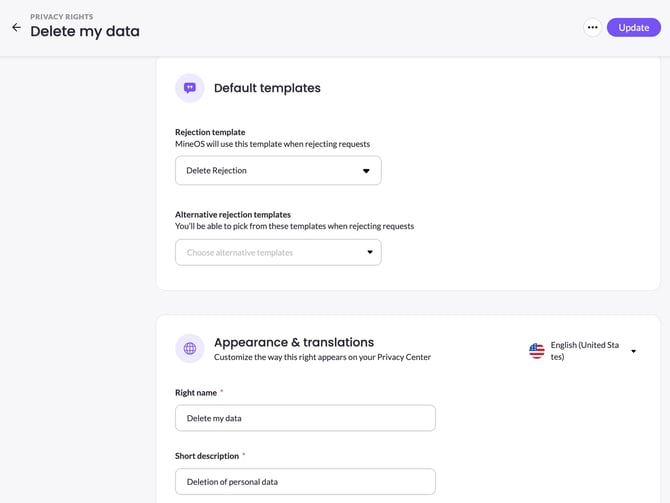Click into the Right name input field
Screen dimensions: 670x503
(x=305, y=418)
